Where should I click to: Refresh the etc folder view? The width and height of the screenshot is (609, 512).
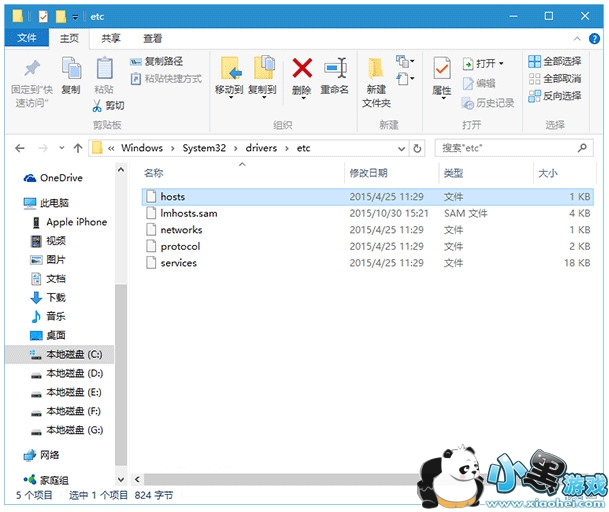tap(417, 148)
